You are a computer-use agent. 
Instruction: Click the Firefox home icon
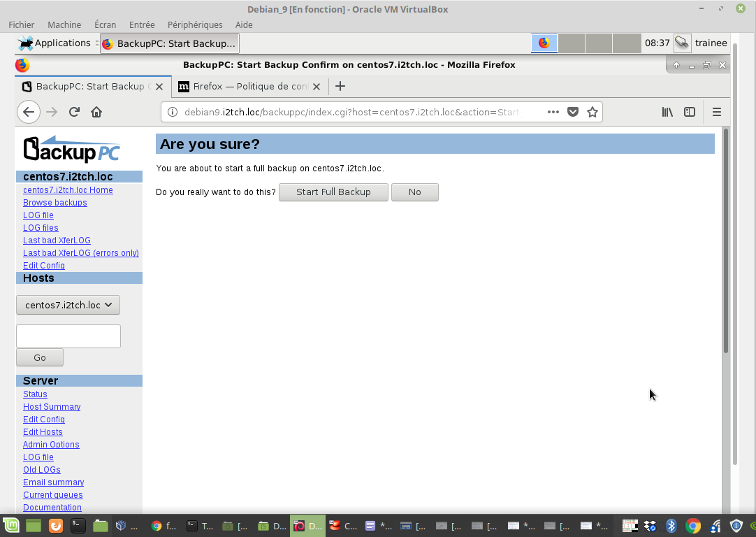pyautogui.click(x=96, y=112)
